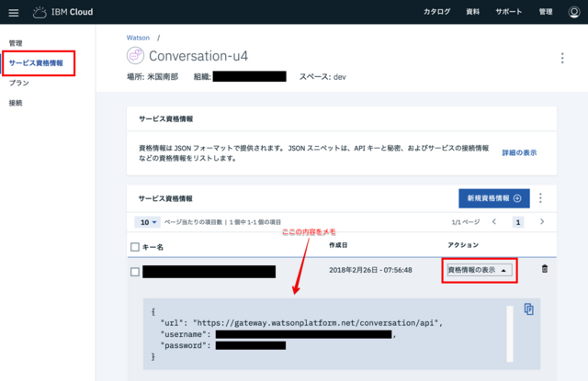Click the date 2018年2月26日 - 07:56:48

pyautogui.click(x=370, y=270)
